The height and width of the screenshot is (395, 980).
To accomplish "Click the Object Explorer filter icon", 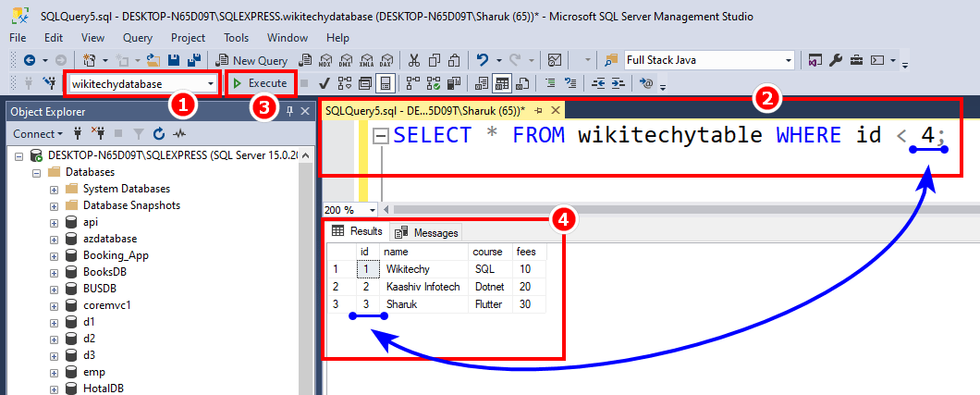I will tap(140, 134).
